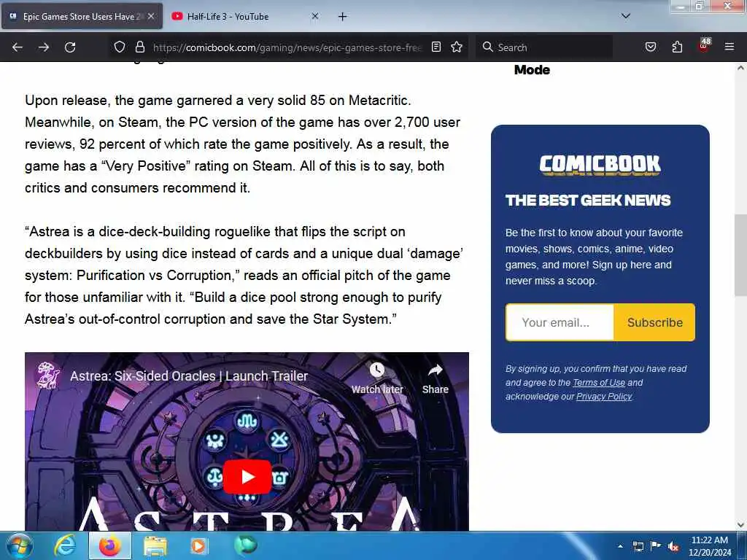Open the Extensions puzzle icon

[x=677, y=47]
